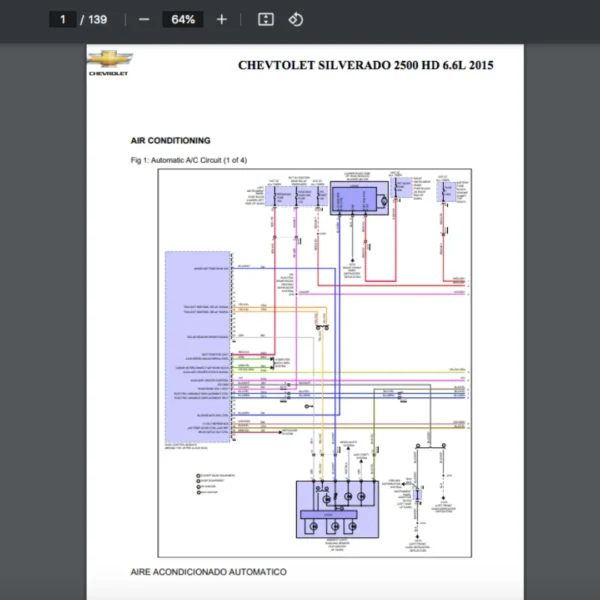Rotate the document using the rotate icon

click(295, 19)
